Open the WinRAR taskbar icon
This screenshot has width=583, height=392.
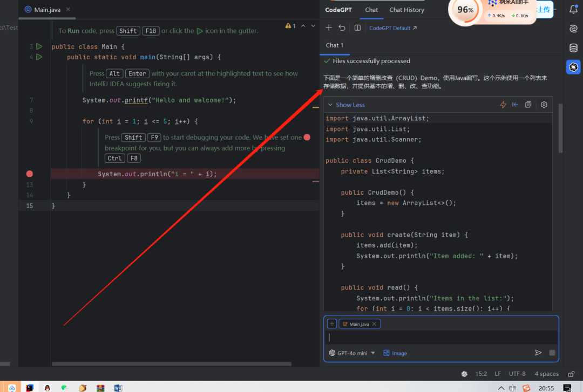[100, 388]
